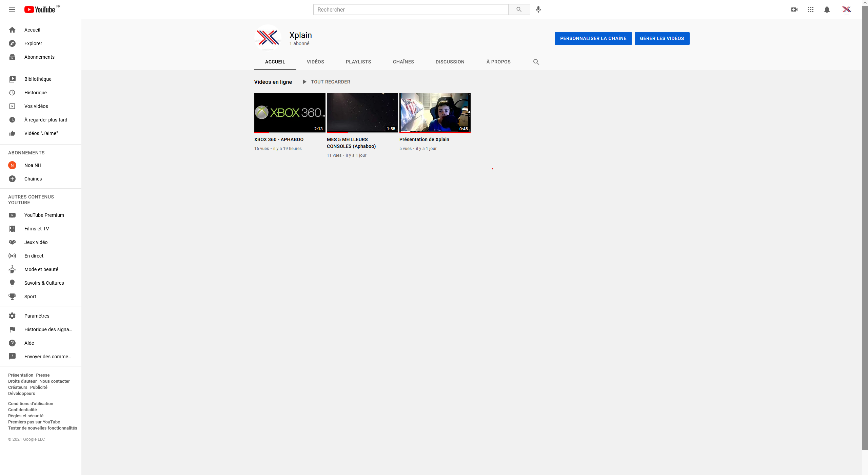The width and height of the screenshot is (868, 475).
Task: Click the En direct live icon
Action: [x=12, y=256]
